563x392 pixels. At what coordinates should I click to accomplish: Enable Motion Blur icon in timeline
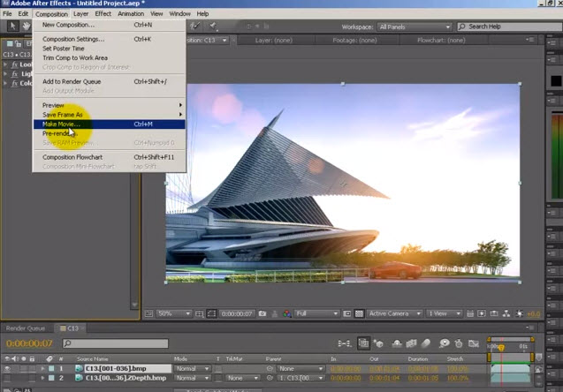(x=426, y=343)
